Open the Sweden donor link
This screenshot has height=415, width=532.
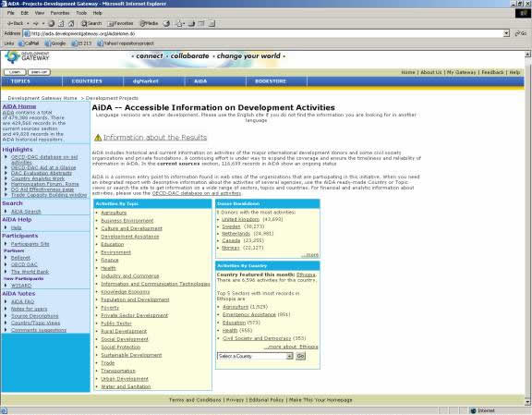231,226
